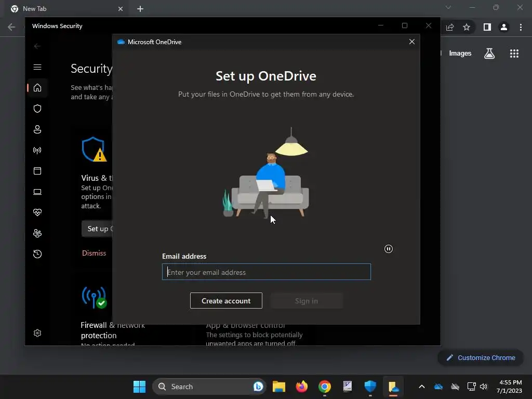The width and height of the screenshot is (532, 399).
Task: Open Chrome three-dot menu
Action: 521,27
